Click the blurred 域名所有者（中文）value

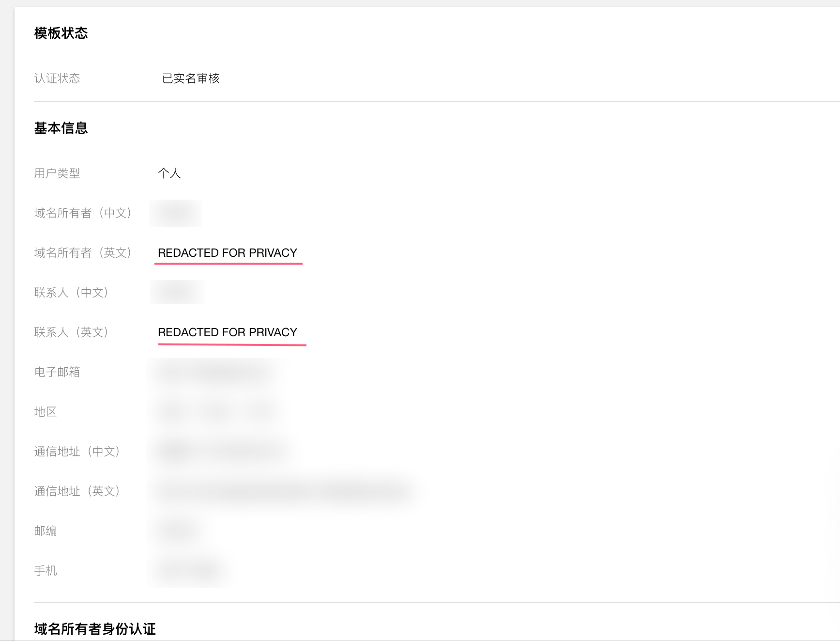click(175, 213)
